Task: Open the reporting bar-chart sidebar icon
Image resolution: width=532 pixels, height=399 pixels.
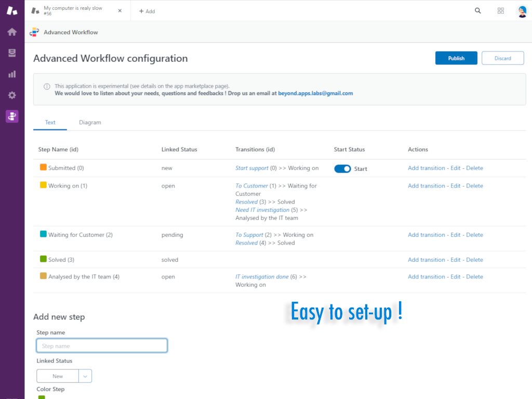Action: [11, 74]
